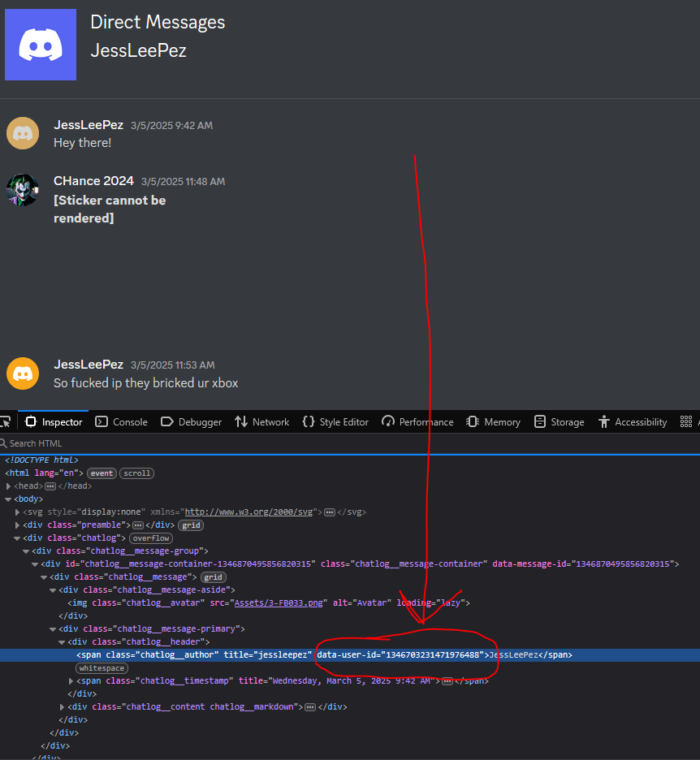This screenshot has height=760, width=700.
Task: Expand the head node arrow
Action: pyautogui.click(x=8, y=486)
